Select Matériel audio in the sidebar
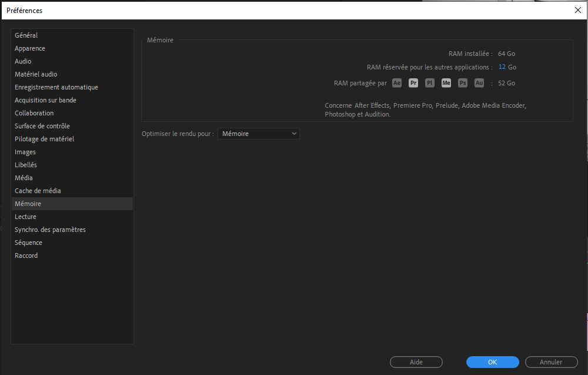588x375 pixels. click(36, 74)
